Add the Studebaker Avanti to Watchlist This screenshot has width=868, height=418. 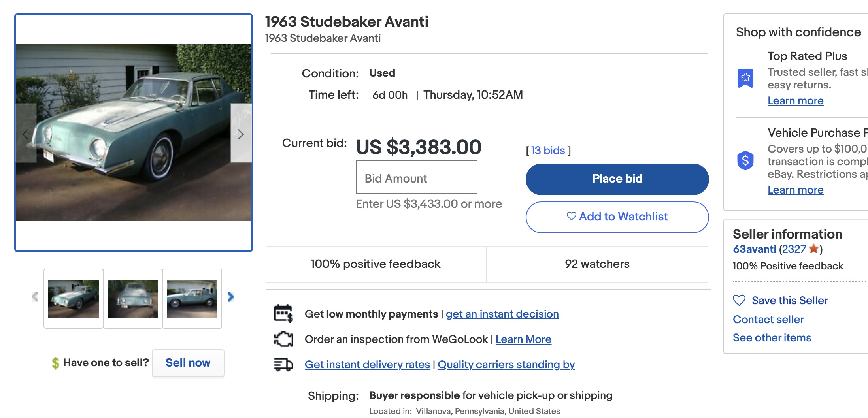click(617, 217)
